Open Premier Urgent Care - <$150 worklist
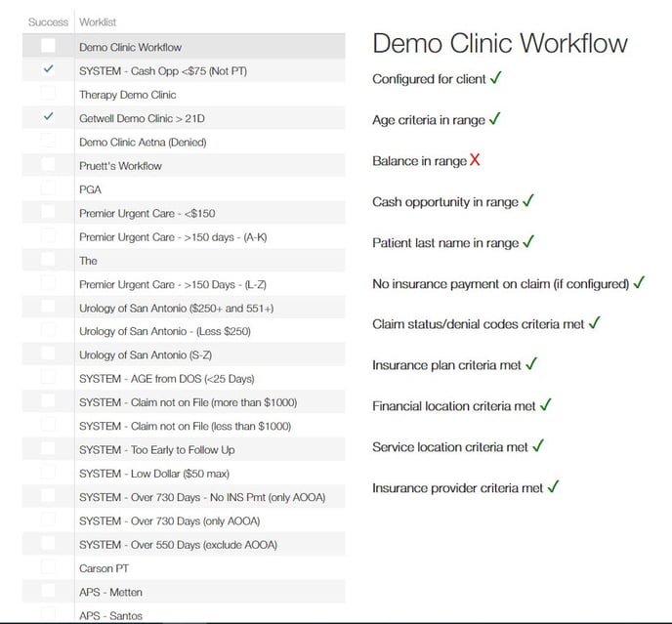This screenshot has height=624, width=672. tap(147, 213)
